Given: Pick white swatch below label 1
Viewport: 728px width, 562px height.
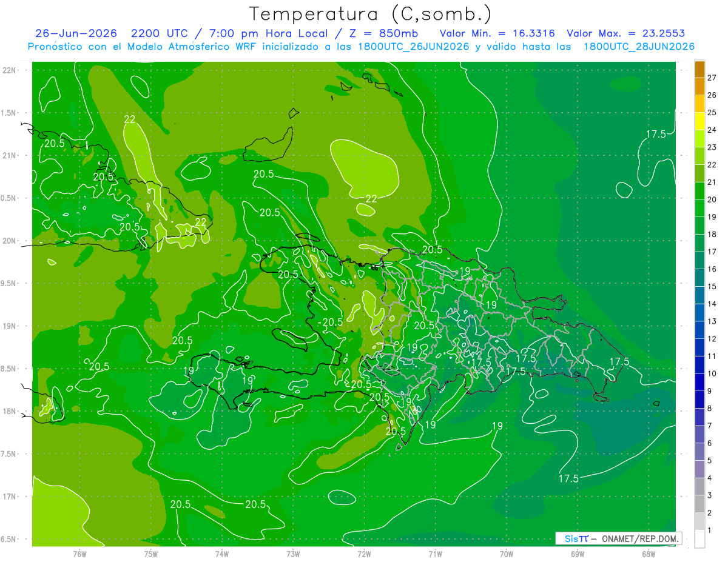Looking at the screenshot, I should point(699,539).
